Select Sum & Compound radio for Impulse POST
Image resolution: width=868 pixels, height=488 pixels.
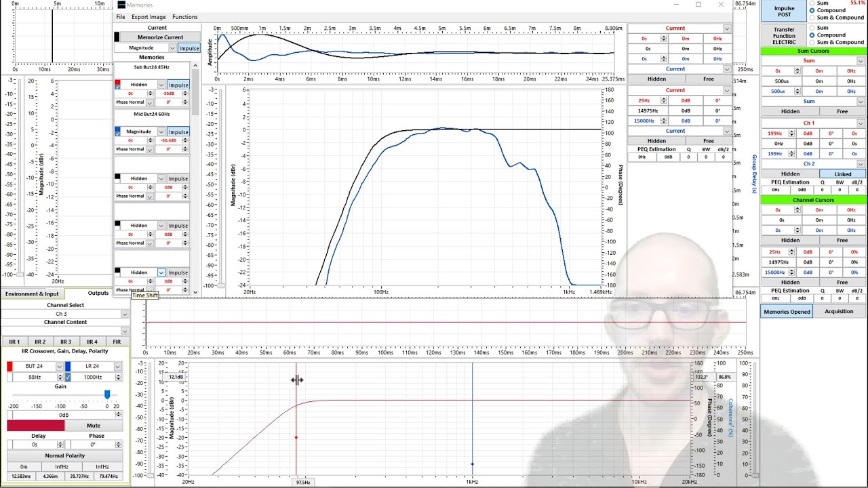tap(812, 18)
